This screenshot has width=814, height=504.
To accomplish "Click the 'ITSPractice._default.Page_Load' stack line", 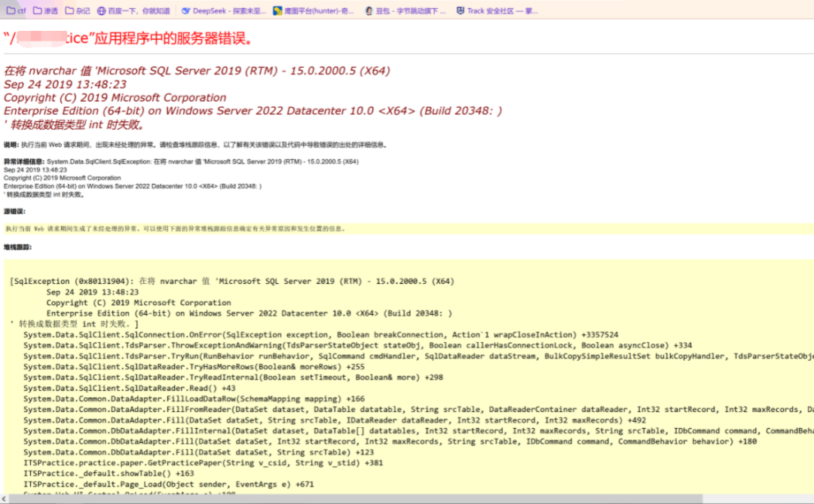I will [x=169, y=484].
